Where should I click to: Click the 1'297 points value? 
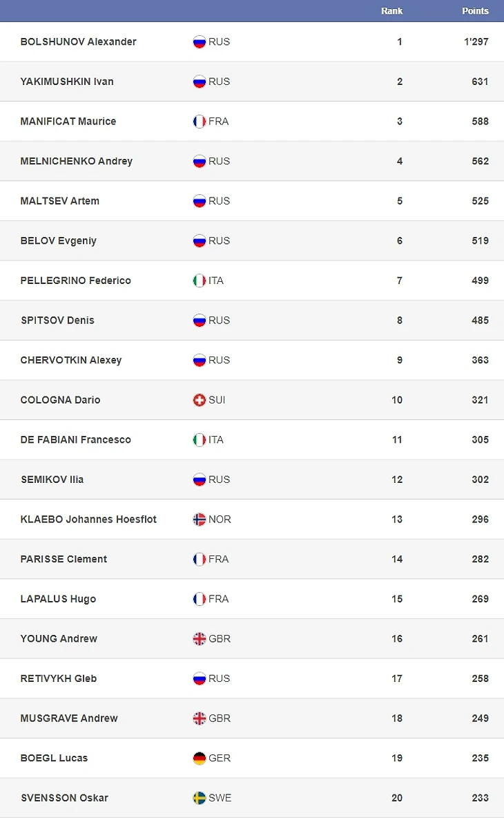[x=476, y=41]
